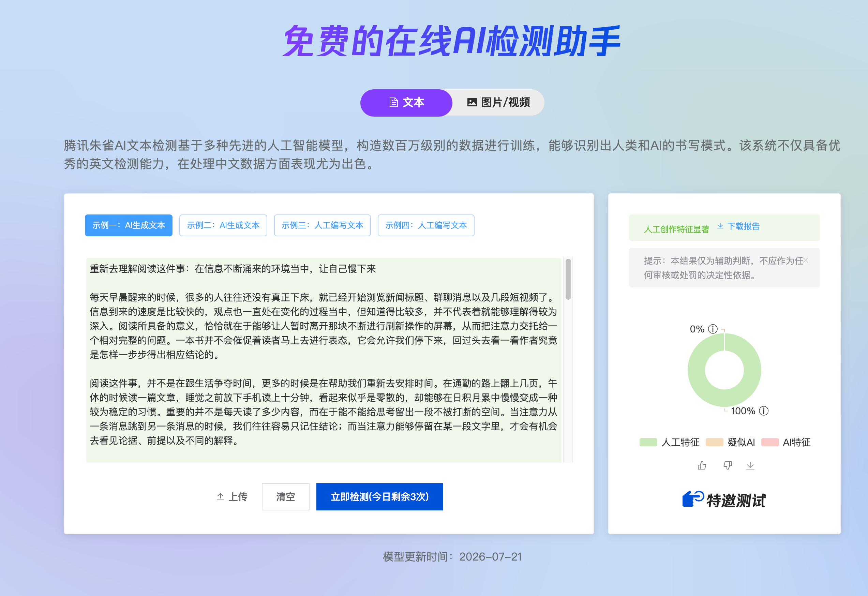Click the 上传 upload button
This screenshot has width=868, height=596.
pyautogui.click(x=231, y=497)
